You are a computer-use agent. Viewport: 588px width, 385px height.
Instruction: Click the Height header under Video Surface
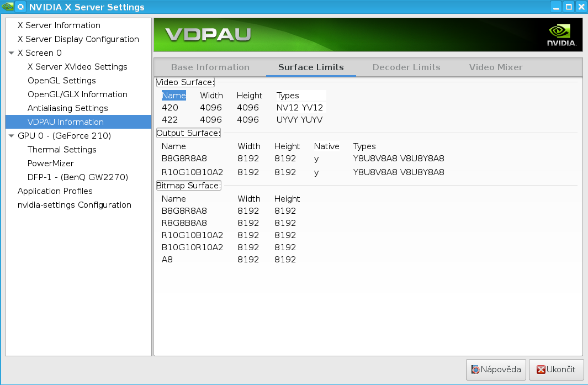point(250,96)
